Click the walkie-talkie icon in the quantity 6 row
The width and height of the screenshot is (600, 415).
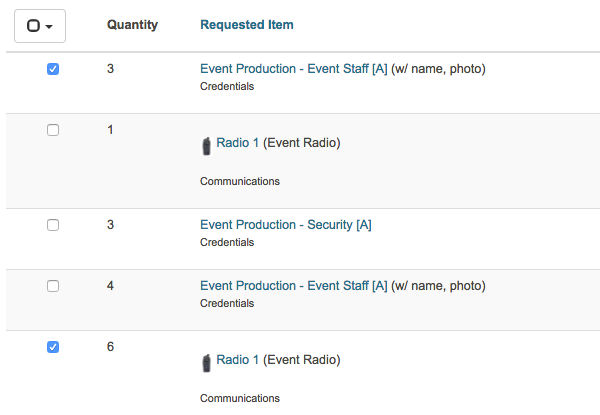[x=206, y=363]
